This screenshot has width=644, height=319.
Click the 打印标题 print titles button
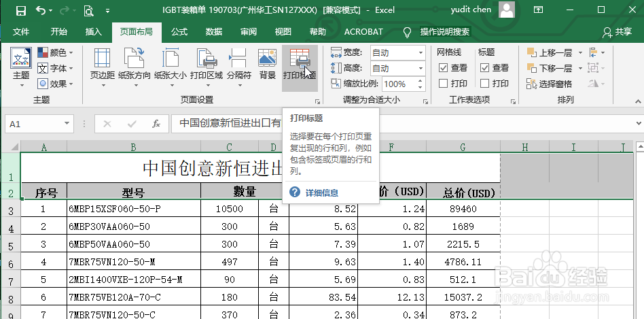pyautogui.click(x=300, y=68)
